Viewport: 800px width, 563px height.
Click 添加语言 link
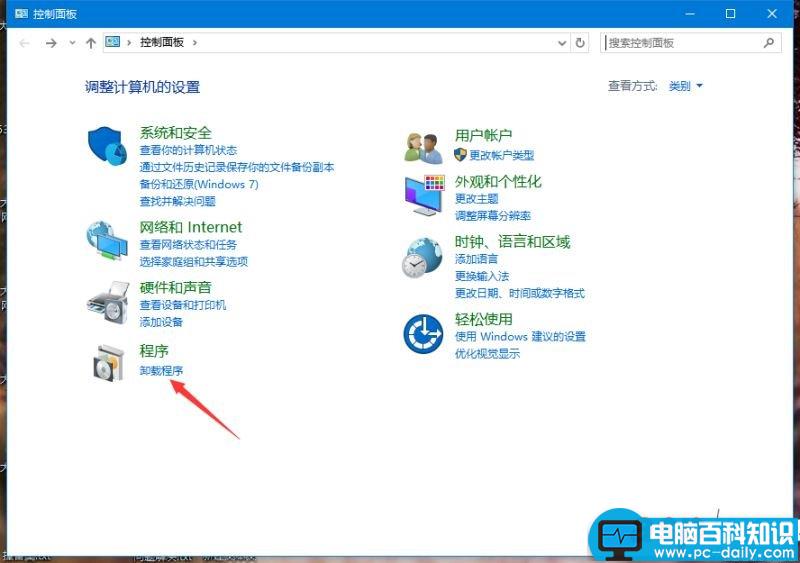point(477,259)
